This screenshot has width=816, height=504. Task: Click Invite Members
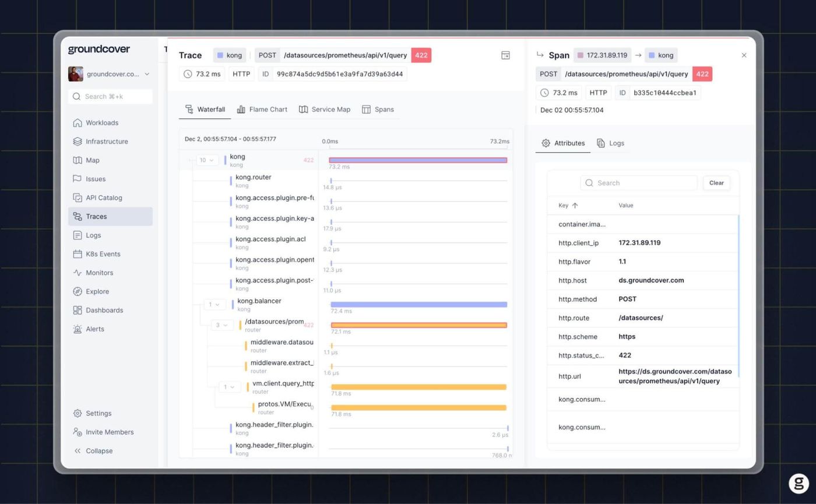coord(110,432)
